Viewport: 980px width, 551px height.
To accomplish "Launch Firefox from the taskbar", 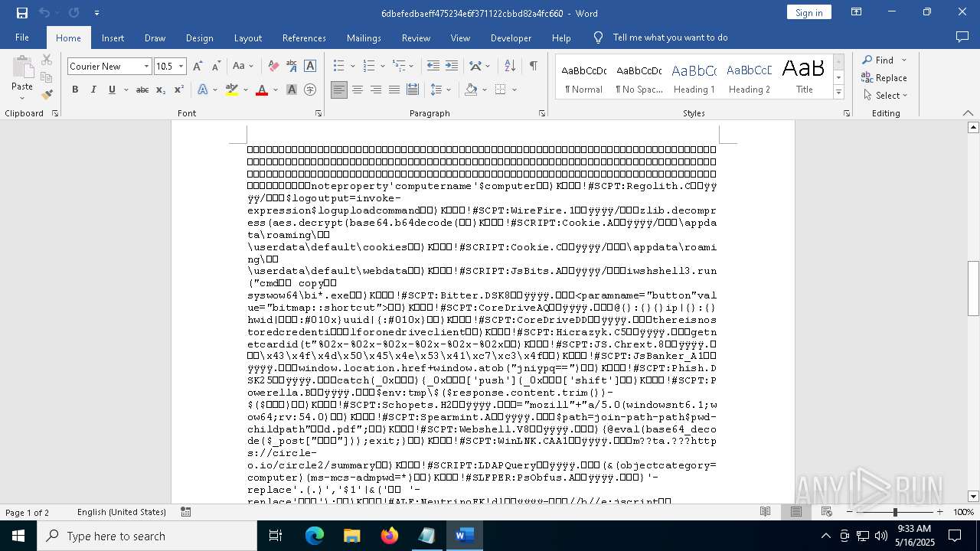I will (x=390, y=536).
